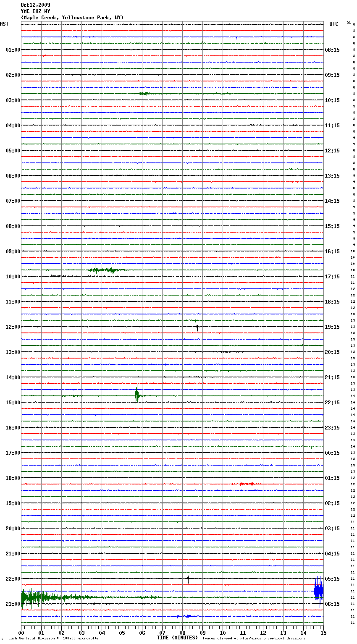Click the large blue clipped burst in the 22:00 hour
Image resolution: width=357 pixels, height=644 pixels.
coord(319,591)
